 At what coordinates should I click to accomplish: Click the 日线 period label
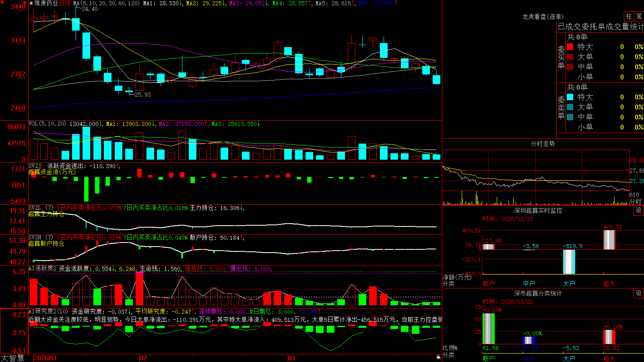65,3
